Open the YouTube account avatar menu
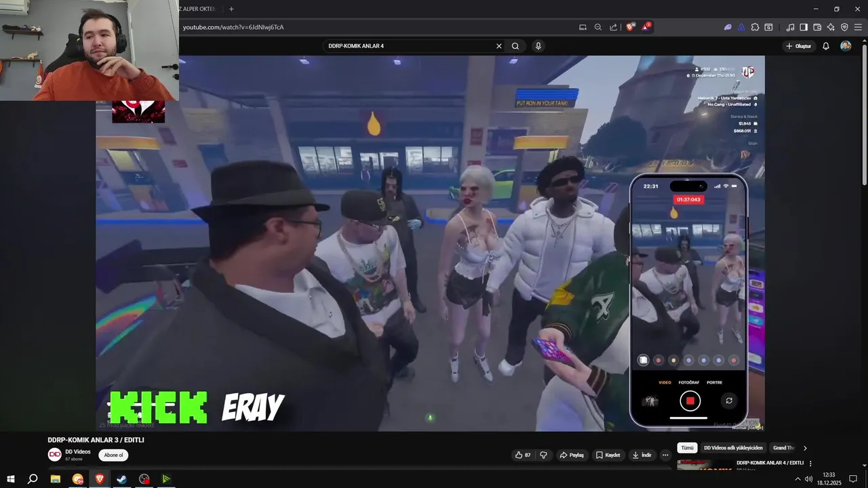Image resolution: width=868 pixels, height=488 pixels. (846, 46)
